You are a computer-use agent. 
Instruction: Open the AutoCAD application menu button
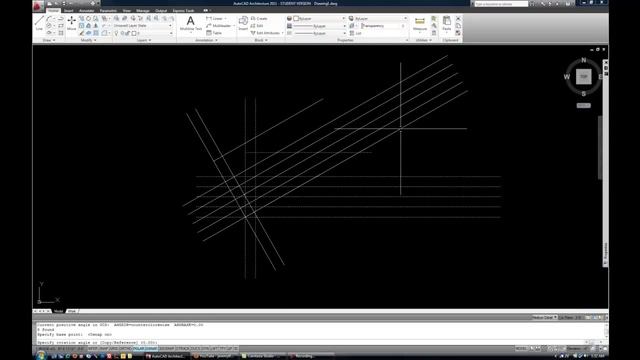[x=38, y=6]
